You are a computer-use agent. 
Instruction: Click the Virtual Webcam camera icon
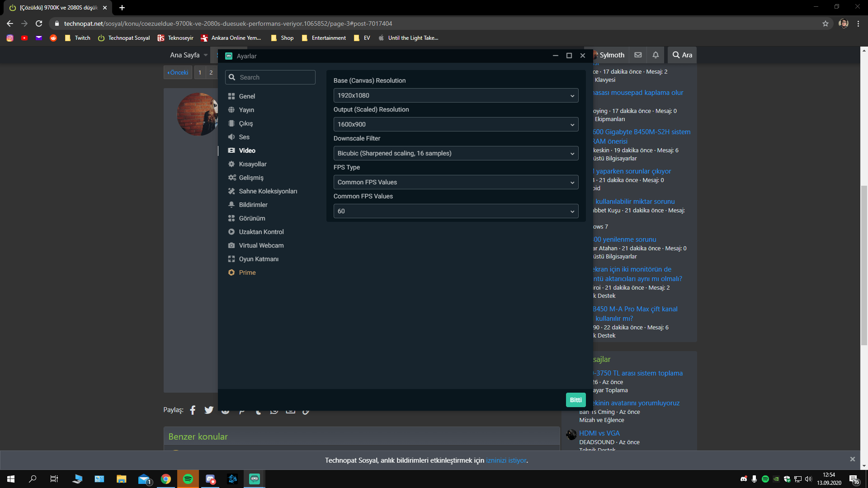click(x=231, y=245)
